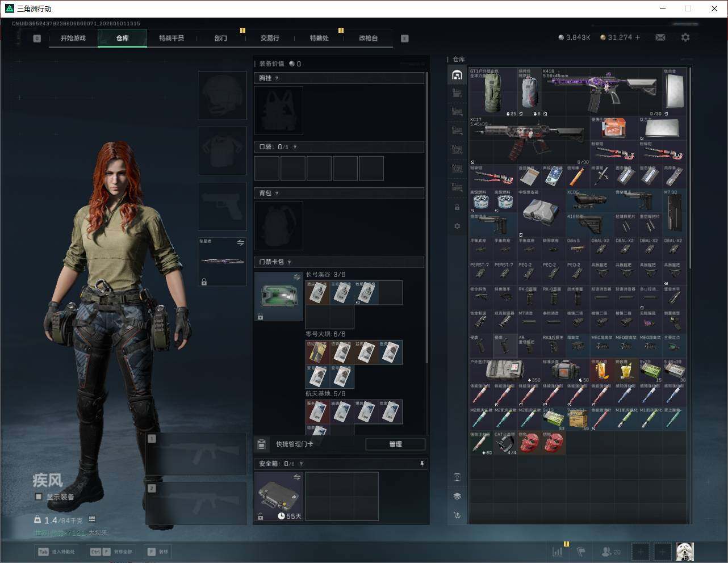This screenshot has width=728, height=563.
Task: Enable the 显示装备 checkbox
Action: pos(39,497)
